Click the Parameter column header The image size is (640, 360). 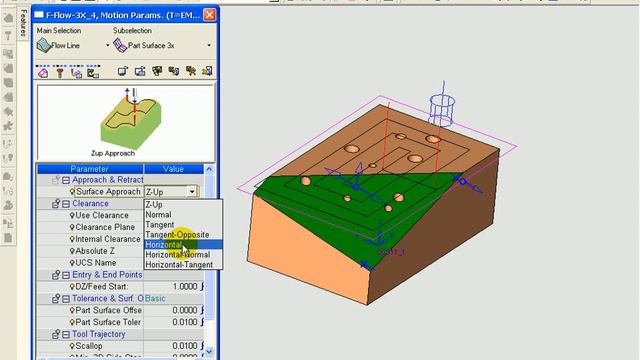tap(90, 169)
